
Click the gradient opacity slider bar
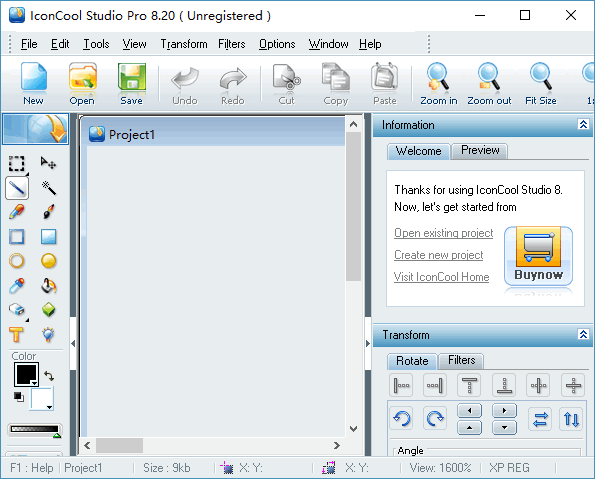[35, 430]
